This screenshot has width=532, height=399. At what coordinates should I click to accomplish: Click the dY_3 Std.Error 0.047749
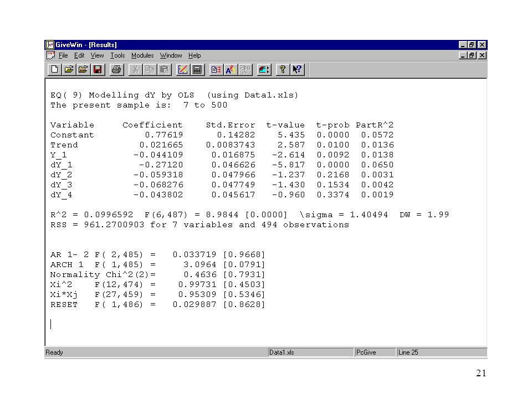click(233, 185)
